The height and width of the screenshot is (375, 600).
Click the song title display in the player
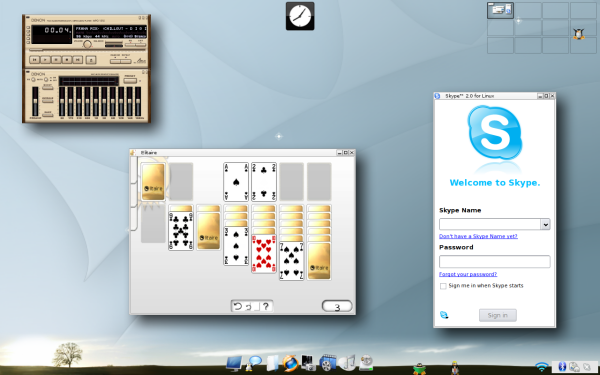(110, 29)
